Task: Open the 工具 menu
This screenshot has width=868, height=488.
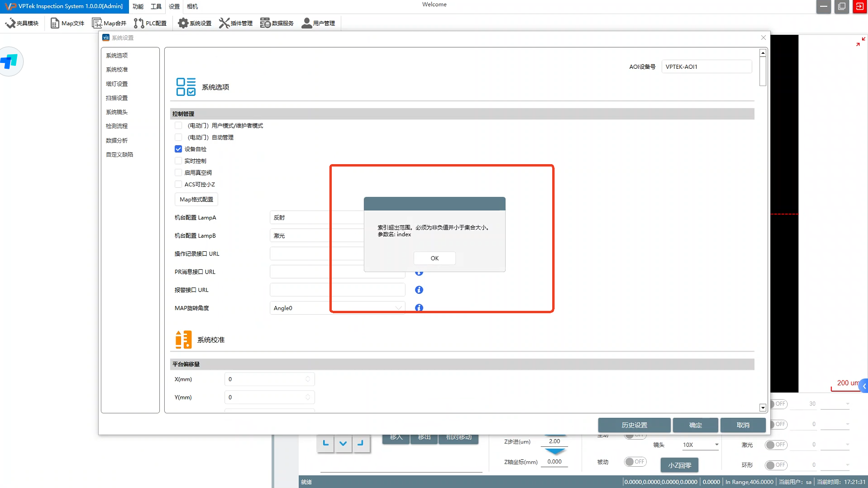Action: click(x=156, y=7)
